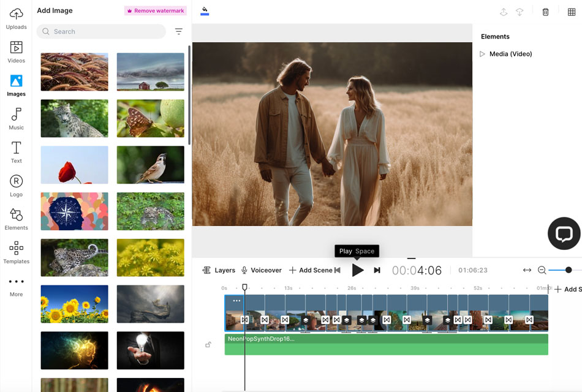Toggle the grid overlay icon
The image size is (582, 392).
572,12
